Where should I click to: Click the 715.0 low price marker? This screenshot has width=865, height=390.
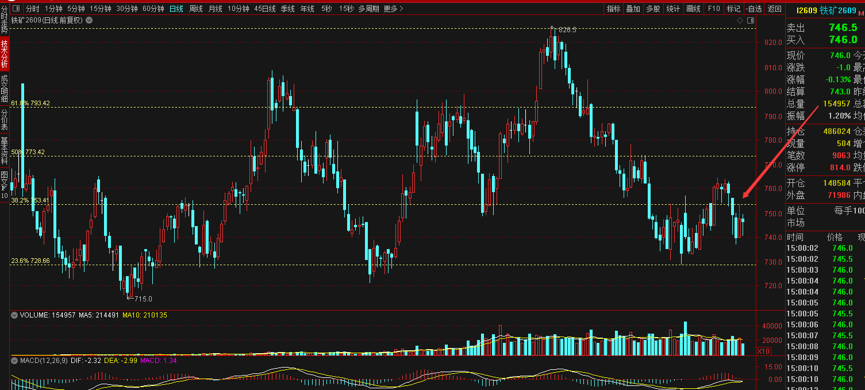(143, 299)
